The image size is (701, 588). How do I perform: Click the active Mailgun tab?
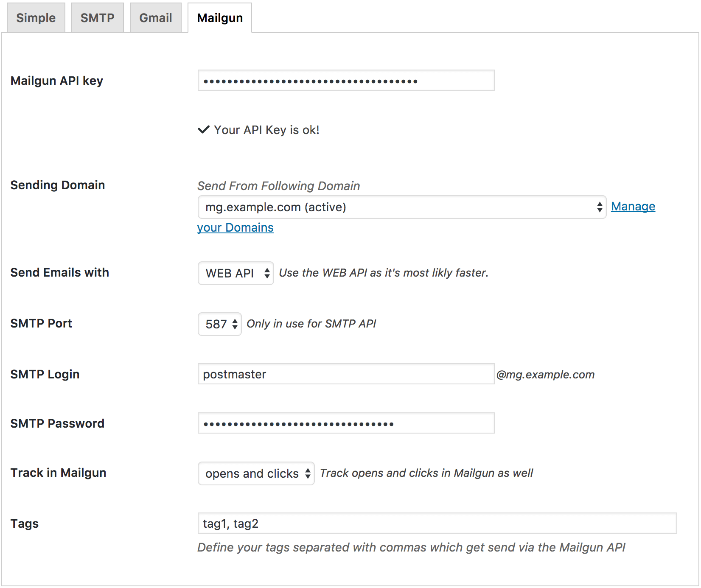(x=220, y=18)
